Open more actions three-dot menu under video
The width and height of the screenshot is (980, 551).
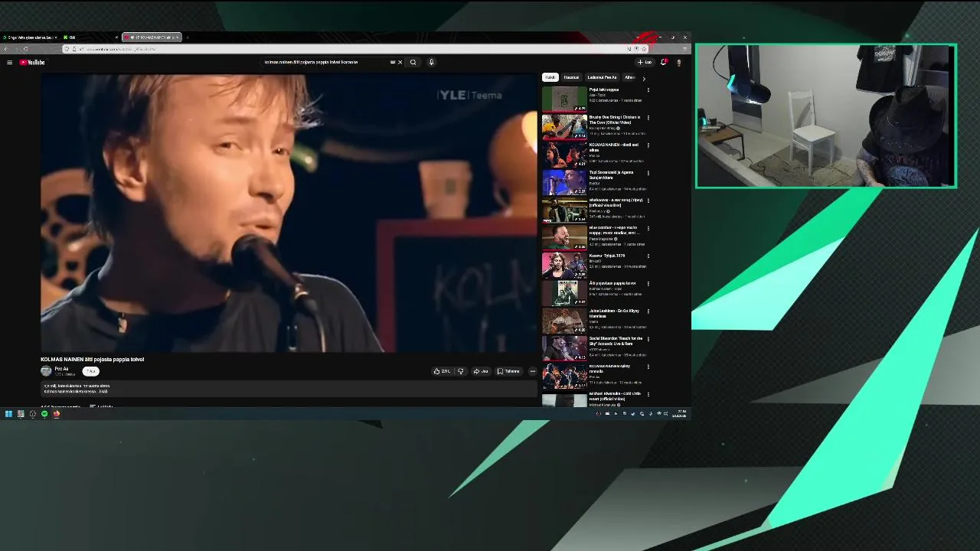pyautogui.click(x=533, y=371)
